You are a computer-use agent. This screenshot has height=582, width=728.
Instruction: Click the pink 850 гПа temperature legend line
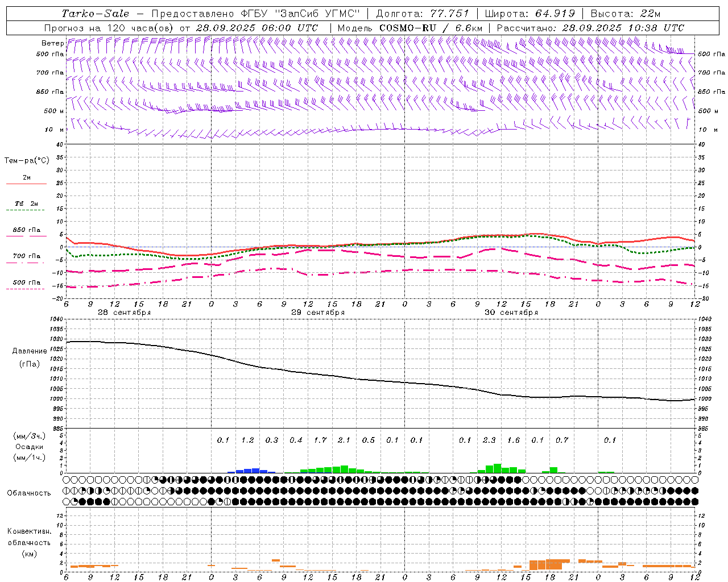[x=25, y=236]
